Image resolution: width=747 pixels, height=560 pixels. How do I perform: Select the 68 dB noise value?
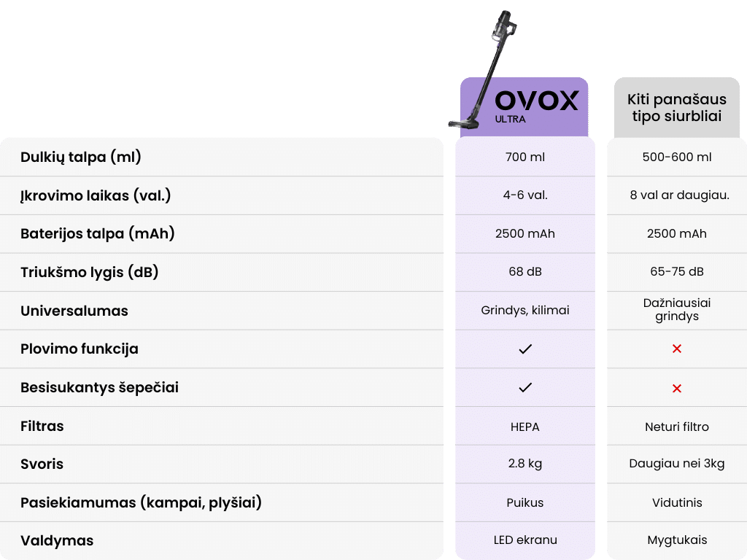pyautogui.click(x=525, y=272)
